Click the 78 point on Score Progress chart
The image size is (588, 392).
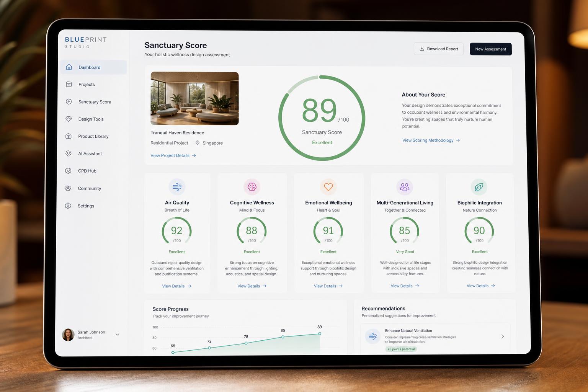[x=246, y=343]
